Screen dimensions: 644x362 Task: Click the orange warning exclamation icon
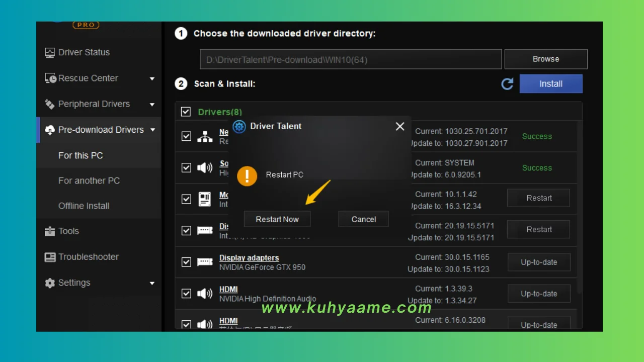pyautogui.click(x=247, y=176)
